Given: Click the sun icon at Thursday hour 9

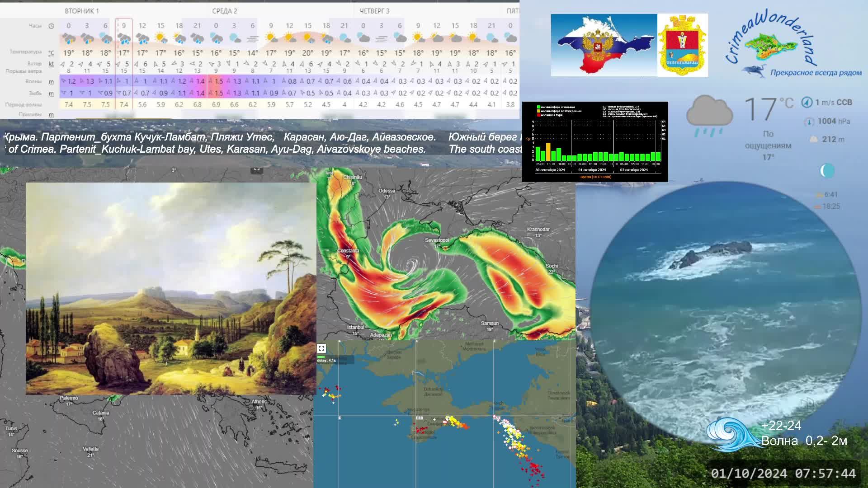Looking at the screenshot, I should [x=418, y=38].
